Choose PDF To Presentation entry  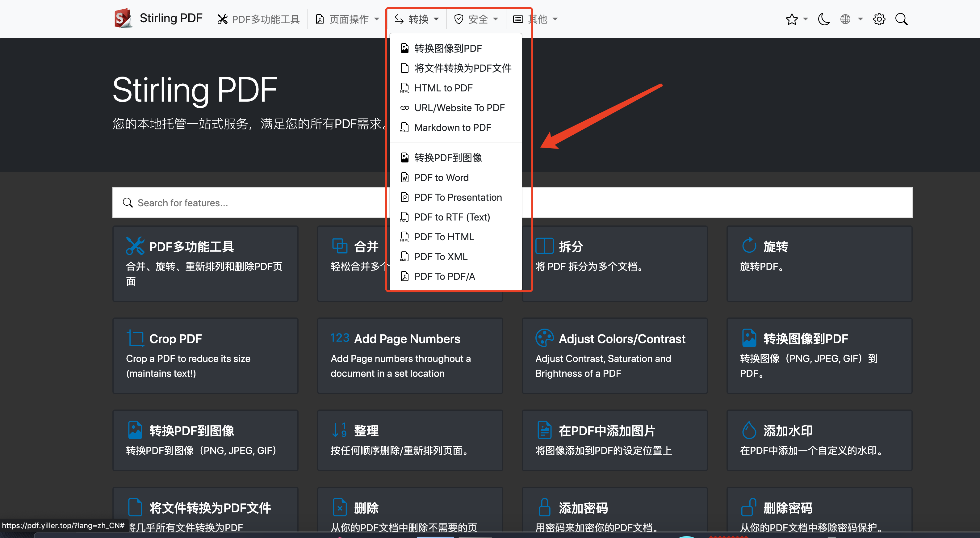455,197
